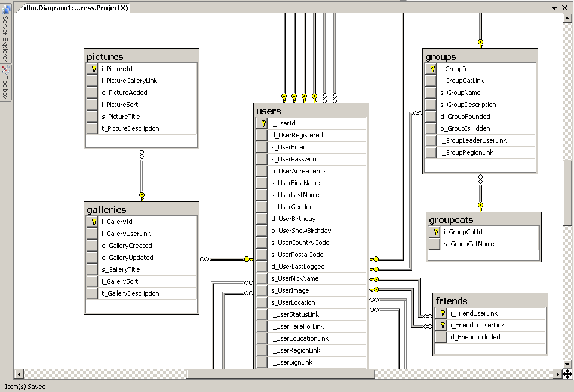Select row selector box for s_UserEmail
Screen dimensions: 574x392
(x=262, y=147)
